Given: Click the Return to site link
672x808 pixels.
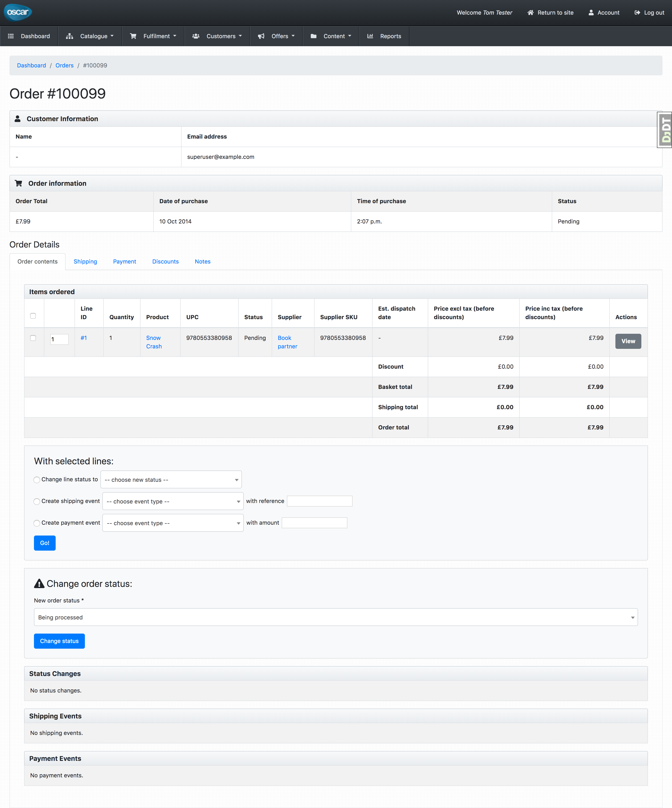Looking at the screenshot, I should [x=550, y=13].
